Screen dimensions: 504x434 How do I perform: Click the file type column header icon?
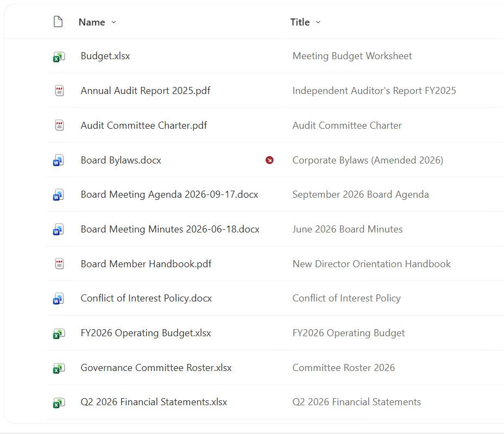(x=58, y=22)
